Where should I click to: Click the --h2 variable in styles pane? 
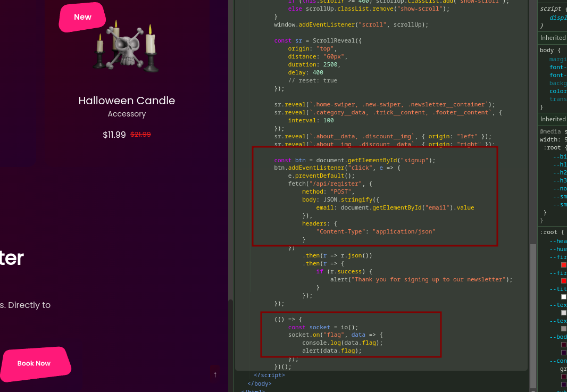[560, 172]
